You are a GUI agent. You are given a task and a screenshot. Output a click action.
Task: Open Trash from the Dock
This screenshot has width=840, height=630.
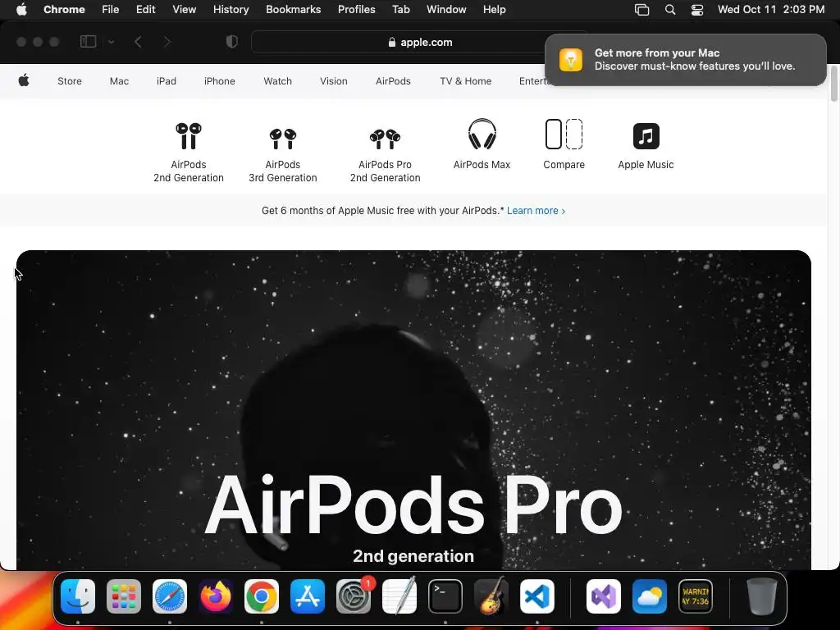click(x=762, y=596)
